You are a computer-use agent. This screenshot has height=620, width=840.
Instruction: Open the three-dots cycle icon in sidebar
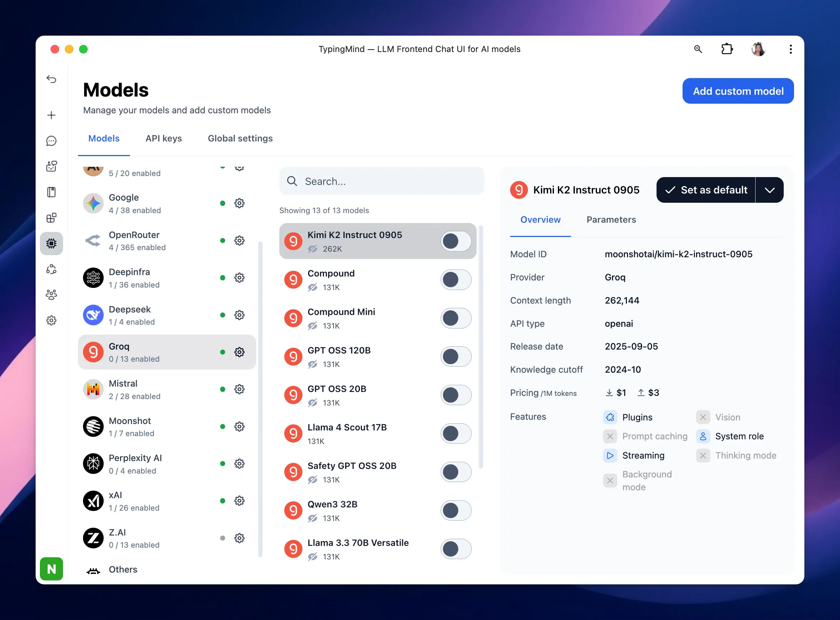point(51,269)
